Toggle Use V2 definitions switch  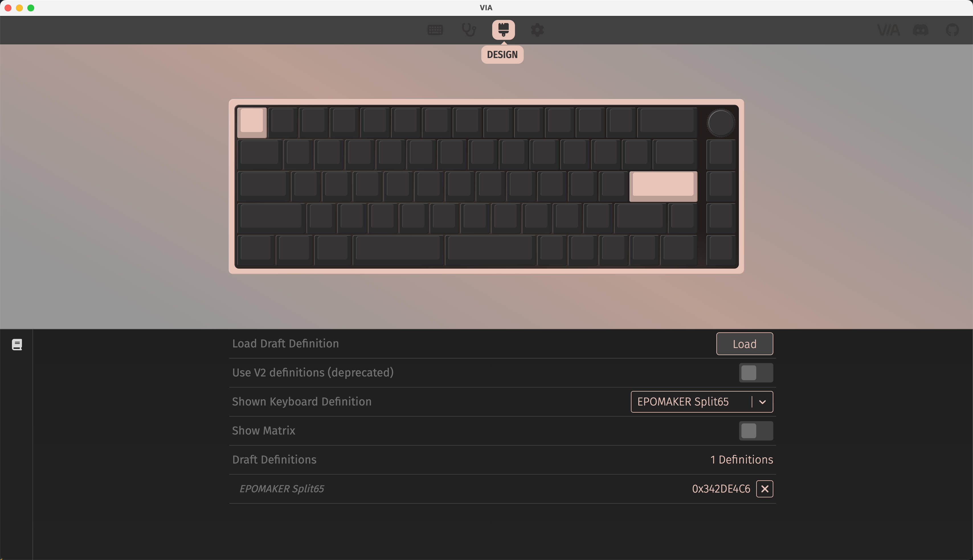pos(756,373)
